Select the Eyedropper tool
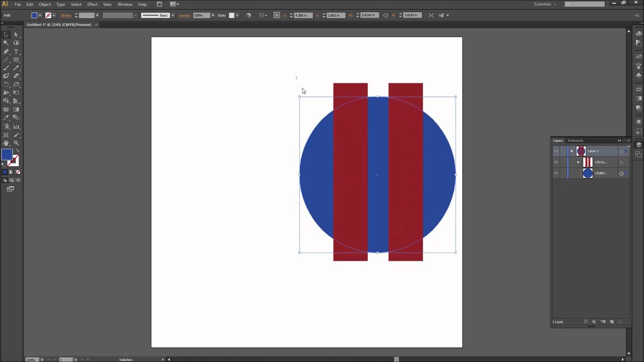Image resolution: width=644 pixels, height=362 pixels. [6, 117]
